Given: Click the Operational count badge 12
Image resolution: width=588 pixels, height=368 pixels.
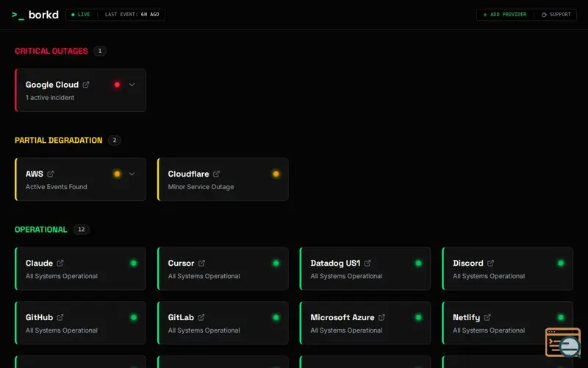Looking at the screenshot, I should 82,230.
